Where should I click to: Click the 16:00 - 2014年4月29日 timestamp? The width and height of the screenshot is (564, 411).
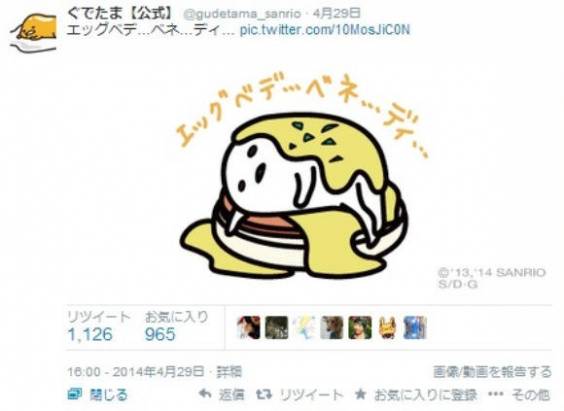coord(136,371)
